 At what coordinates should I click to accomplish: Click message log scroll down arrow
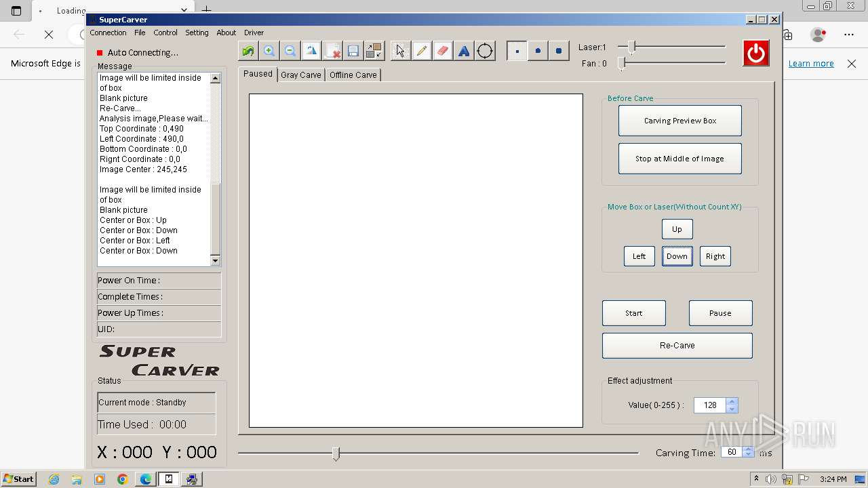(x=216, y=260)
